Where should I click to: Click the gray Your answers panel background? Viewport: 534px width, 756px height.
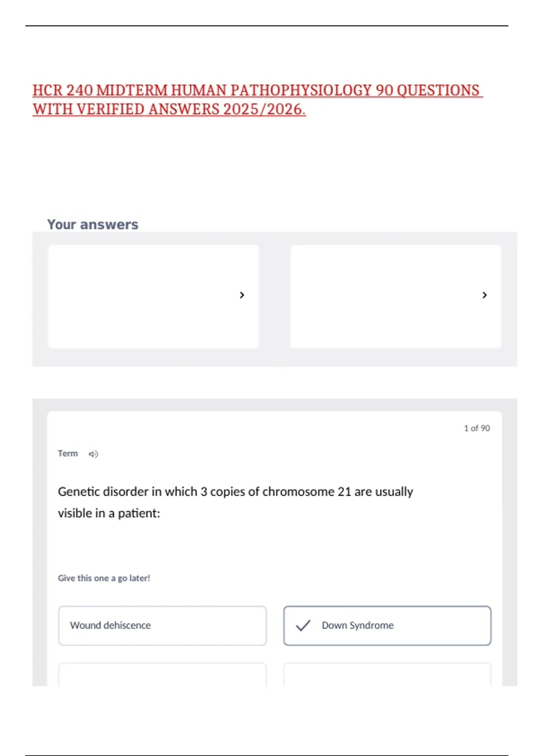275,358
